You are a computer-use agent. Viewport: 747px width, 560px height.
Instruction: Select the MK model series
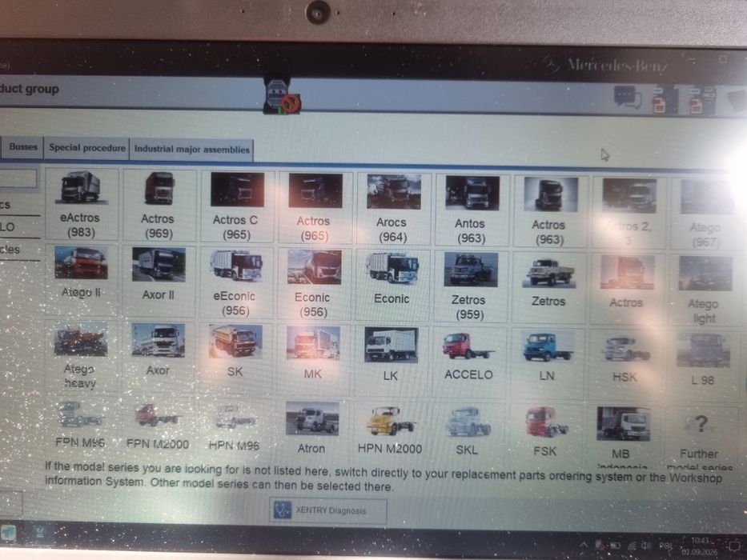(312, 359)
